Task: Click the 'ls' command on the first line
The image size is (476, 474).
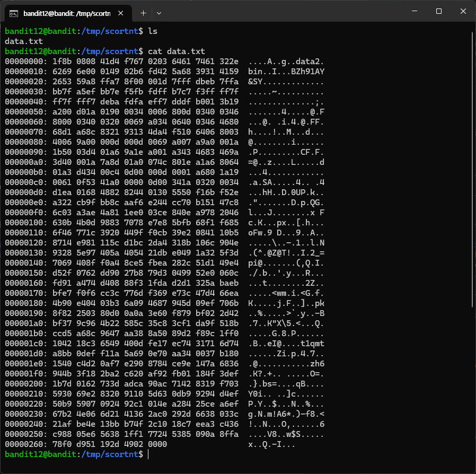Action: tap(153, 31)
